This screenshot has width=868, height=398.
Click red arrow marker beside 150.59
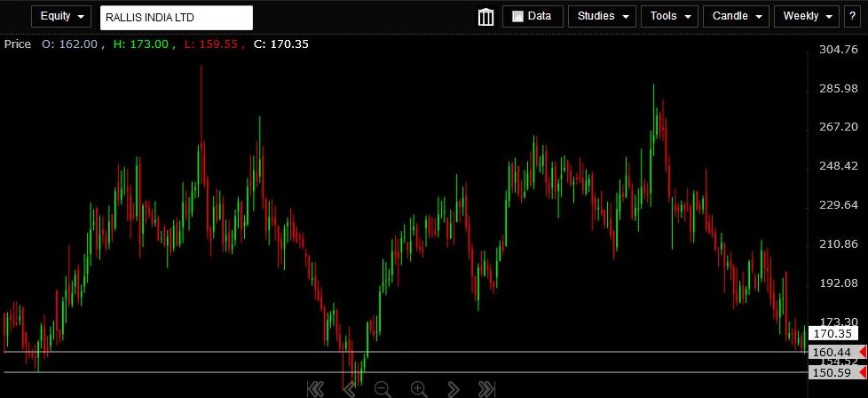click(x=863, y=373)
